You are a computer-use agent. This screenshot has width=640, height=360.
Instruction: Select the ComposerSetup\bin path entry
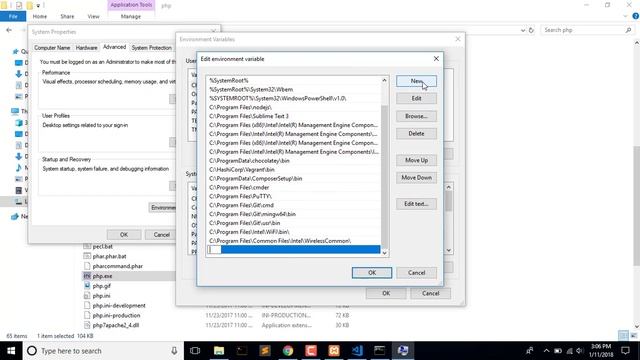point(294,179)
